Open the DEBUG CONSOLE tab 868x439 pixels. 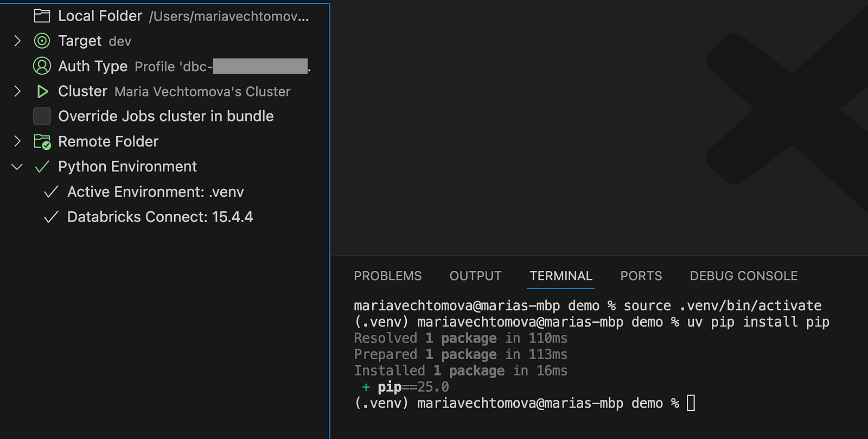(x=744, y=276)
